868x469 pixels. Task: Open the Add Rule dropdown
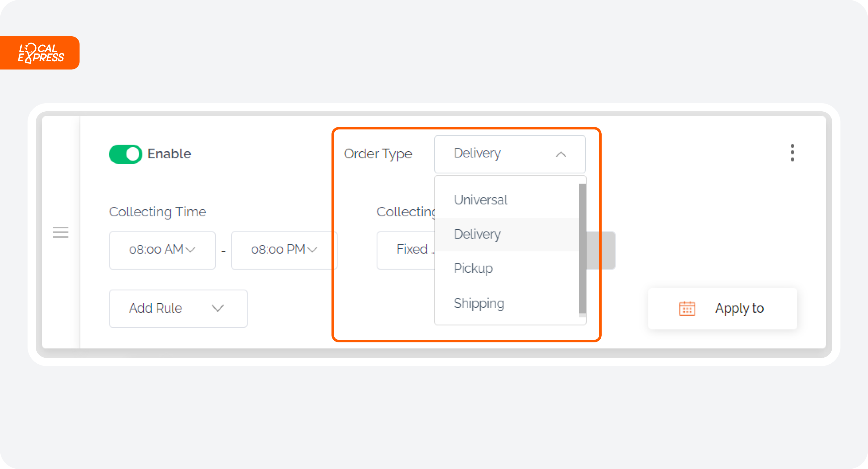[178, 308]
